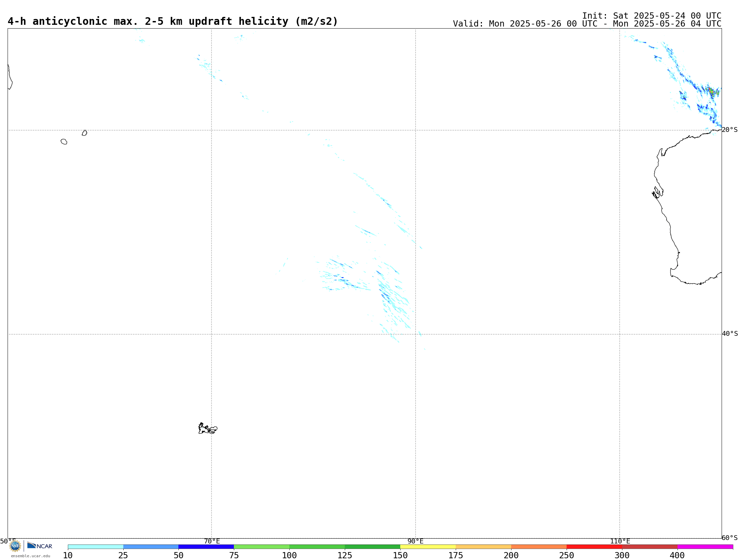
Task: Click the red 250-300 color swatch
Action: click(x=594, y=547)
